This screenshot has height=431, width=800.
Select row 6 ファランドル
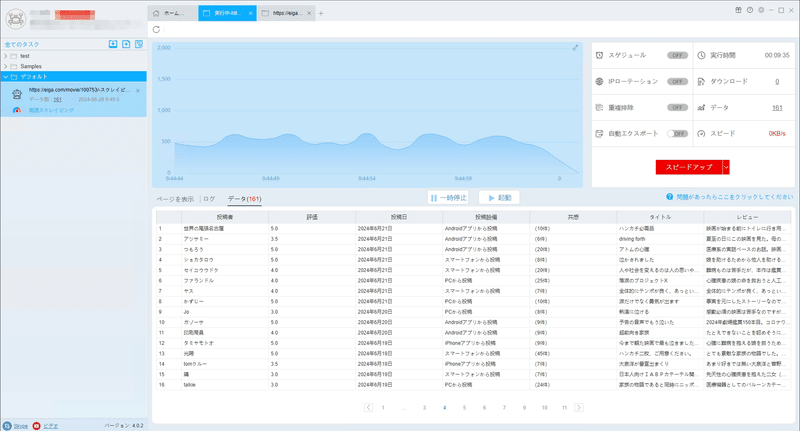[473, 281]
